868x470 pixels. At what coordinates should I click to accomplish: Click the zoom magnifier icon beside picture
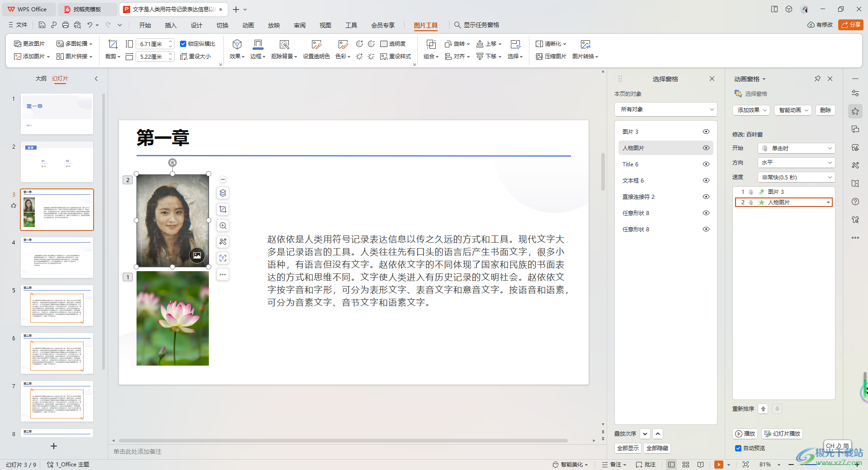pyautogui.click(x=223, y=226)
